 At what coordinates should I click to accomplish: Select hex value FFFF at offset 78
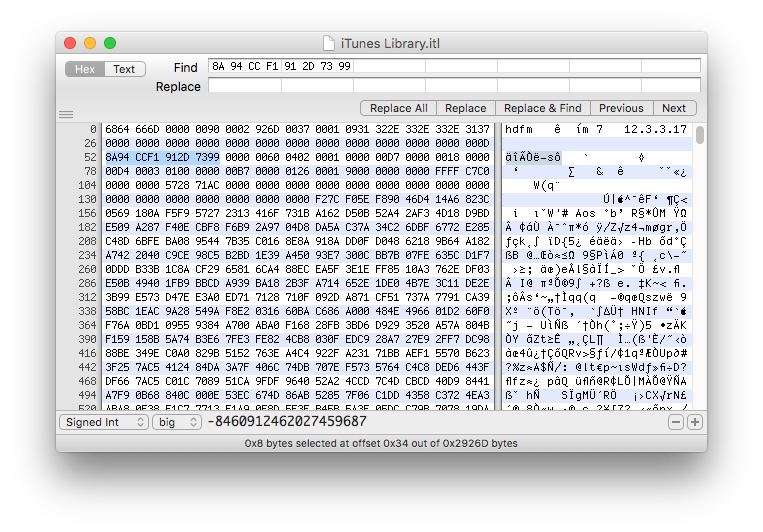click(447, 171)
